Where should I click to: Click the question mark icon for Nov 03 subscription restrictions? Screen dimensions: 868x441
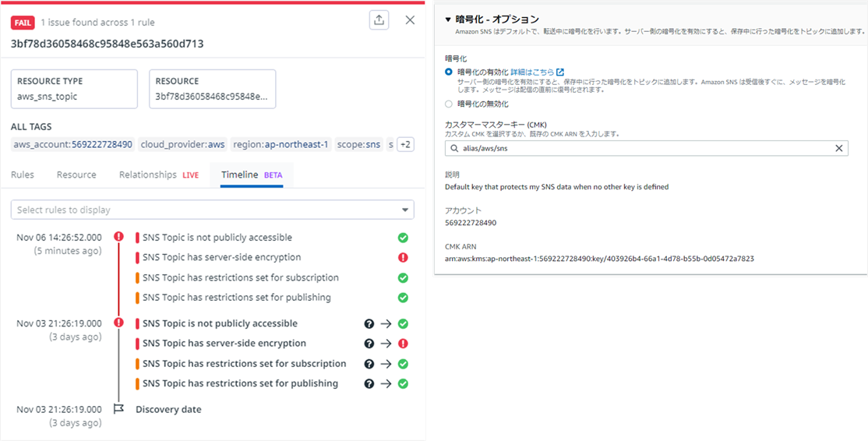coord(369,364)
